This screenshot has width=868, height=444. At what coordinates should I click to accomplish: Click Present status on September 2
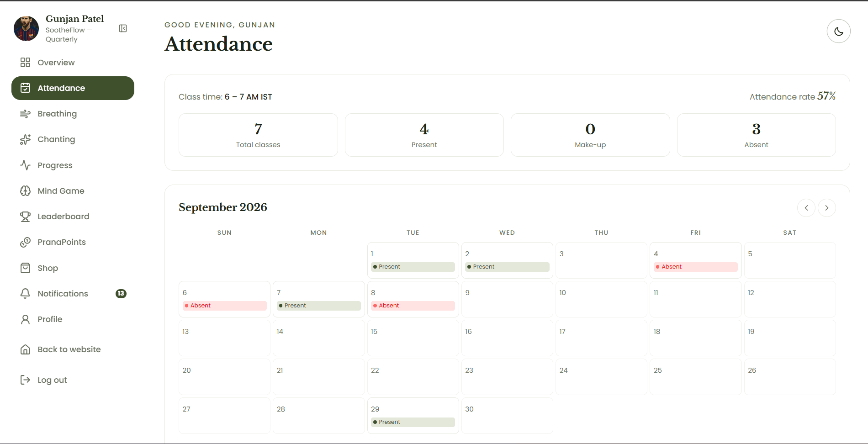507,267
